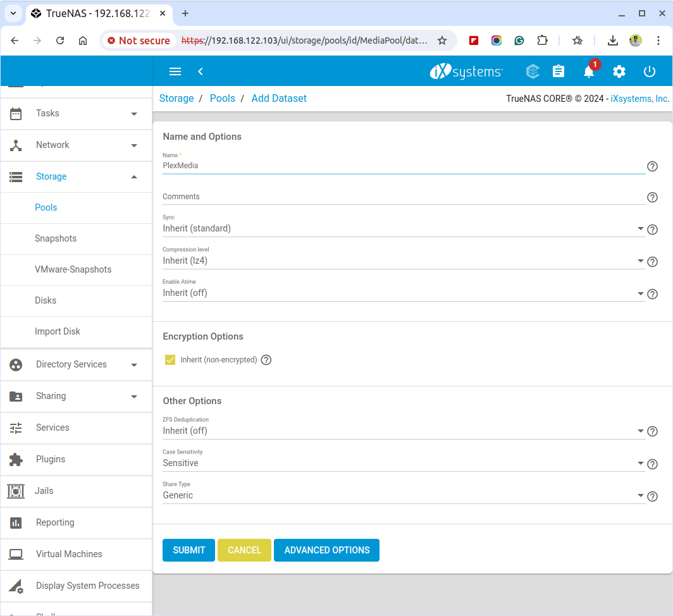Image resolution: width=673 pixels, height=616 pixels.
Task: Click the iXsystems logo
Action: point(466,71)
